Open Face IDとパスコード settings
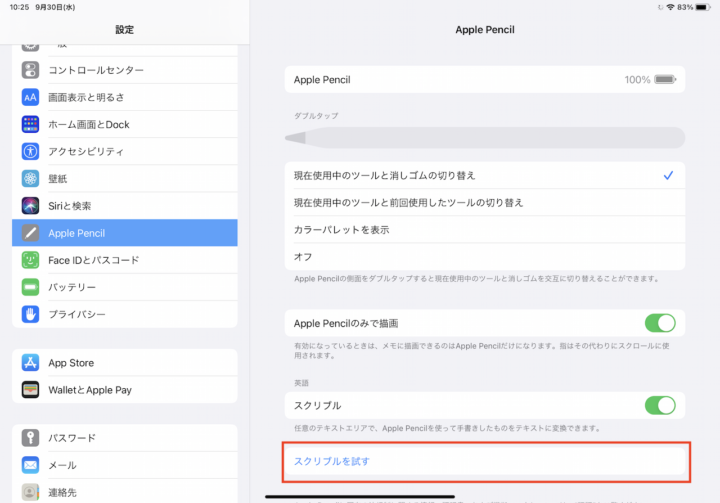 pyautogui.click(x=125, y=260)
